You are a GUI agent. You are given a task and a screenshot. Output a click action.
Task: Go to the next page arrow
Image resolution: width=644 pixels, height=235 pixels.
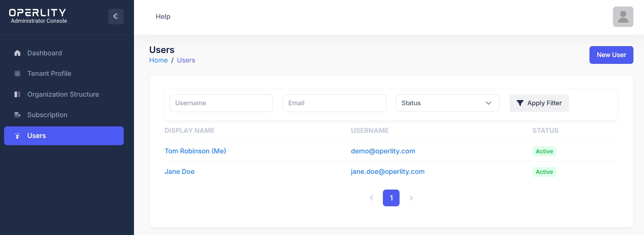(x=411, y=198)
